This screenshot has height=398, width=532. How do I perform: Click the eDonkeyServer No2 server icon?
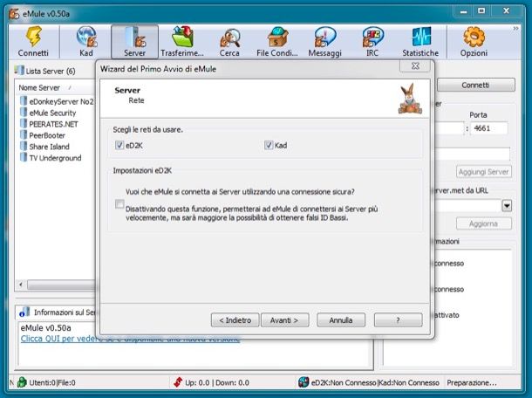(x=23, y=101)
